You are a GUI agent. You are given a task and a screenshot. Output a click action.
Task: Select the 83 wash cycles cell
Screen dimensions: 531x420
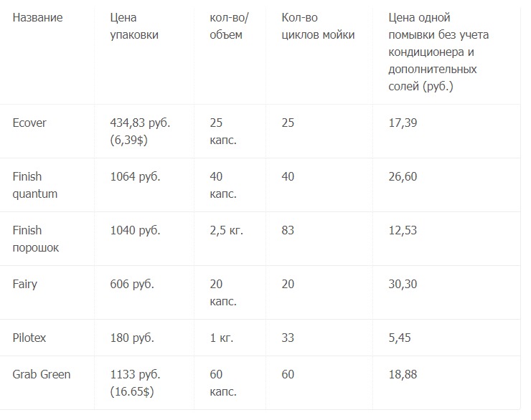click(x=288, y=230)
